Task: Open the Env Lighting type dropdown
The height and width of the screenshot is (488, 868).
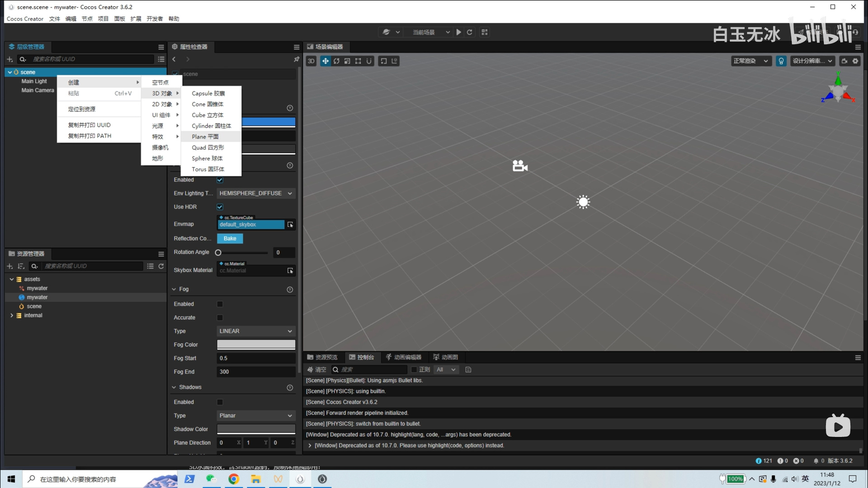Action: coord(255,193)
